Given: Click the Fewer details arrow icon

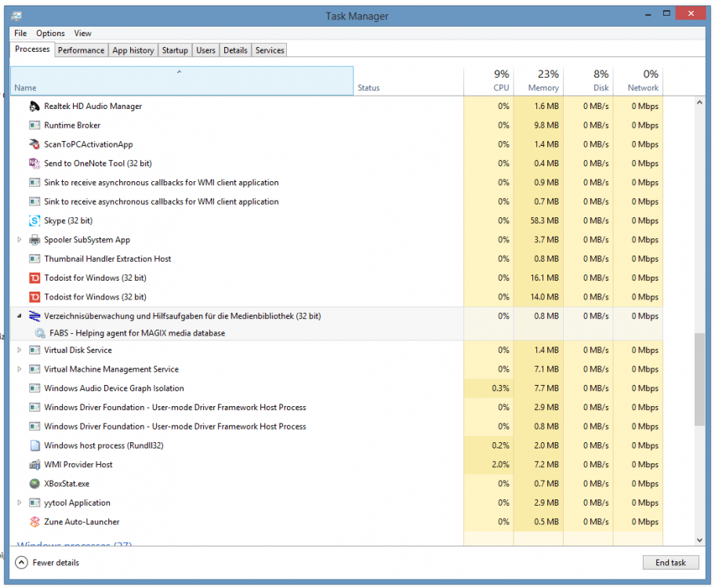Looking at the screenshot, I should pyautogui.click(x=21, y=562).
